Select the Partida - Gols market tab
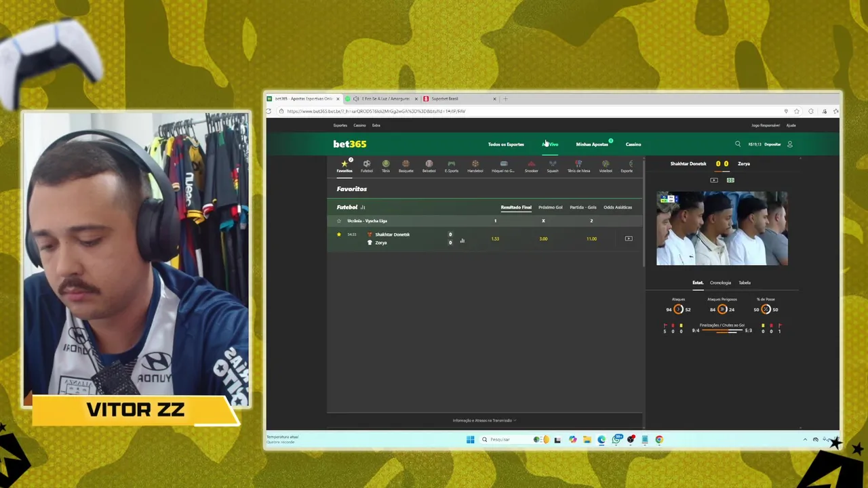 pos(583,207)
